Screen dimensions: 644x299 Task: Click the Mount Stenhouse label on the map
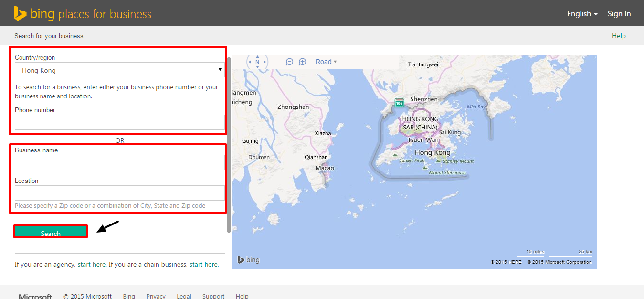pos(447,173)
